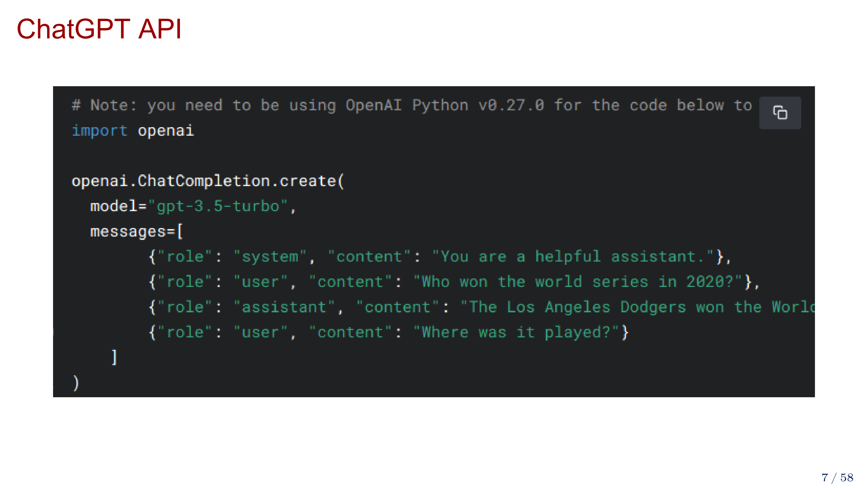Click the assistant role Dodgers message line
868x488 pixels.
point(482,307)
